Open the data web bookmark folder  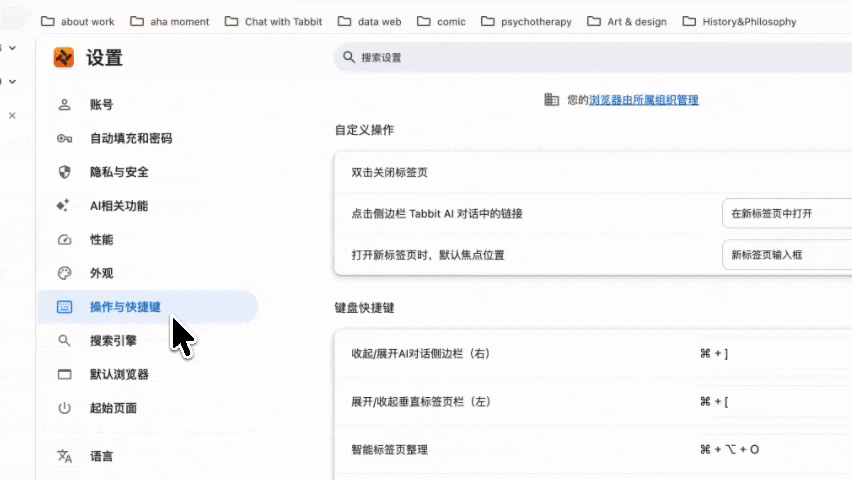coord(369,21)
